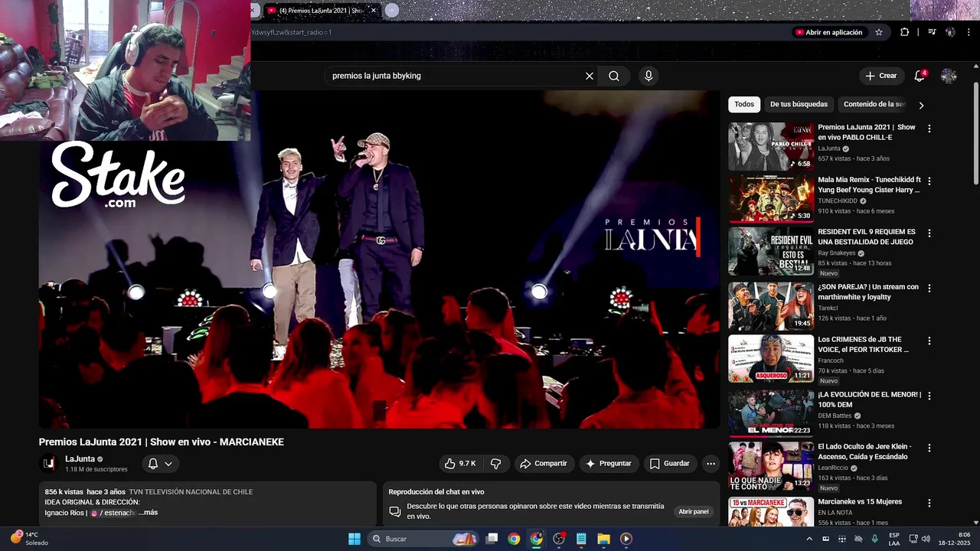Click the taskbar Buscar search box
The width and height of the screenshot is (980, 551).
click(x=423, y=539)
